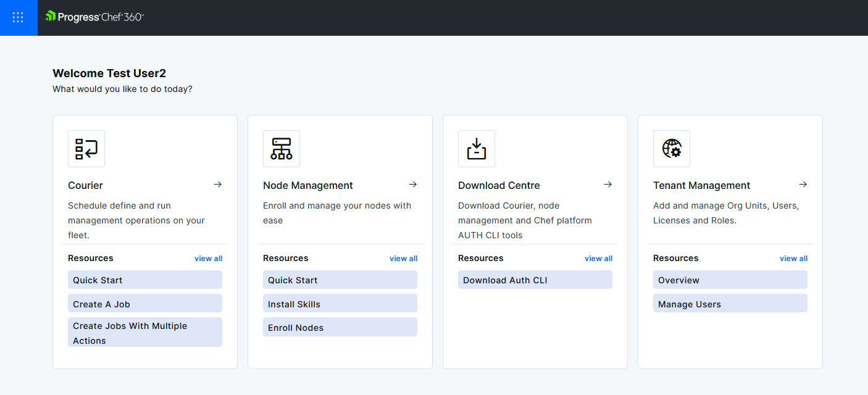868x395 pixels.
Task: Select the Install Skills resource
Action: [340, 303]
